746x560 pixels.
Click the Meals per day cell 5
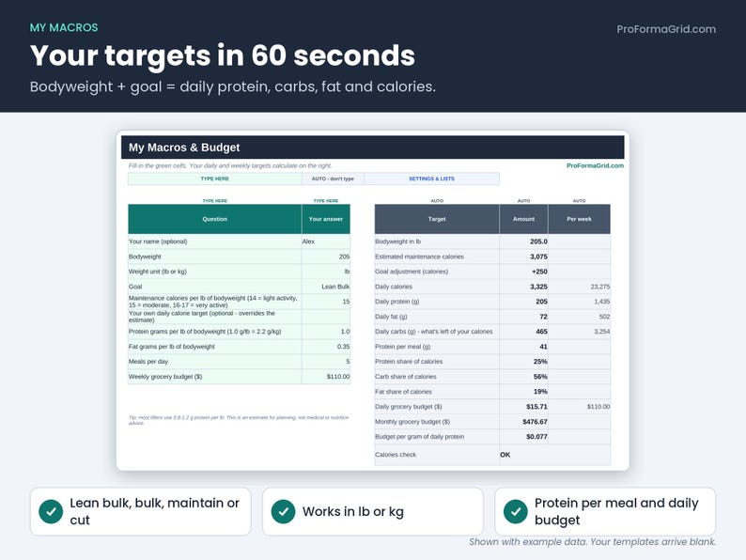pyautogui.click(x=326, y=362)
